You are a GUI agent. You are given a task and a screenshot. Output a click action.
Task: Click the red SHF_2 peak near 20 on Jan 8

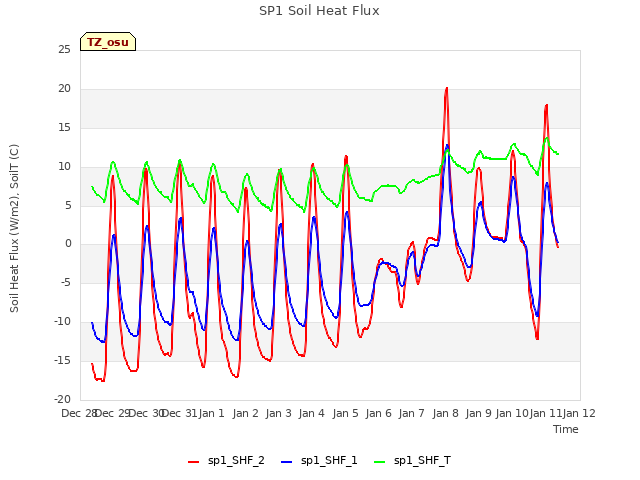point(447,89)
